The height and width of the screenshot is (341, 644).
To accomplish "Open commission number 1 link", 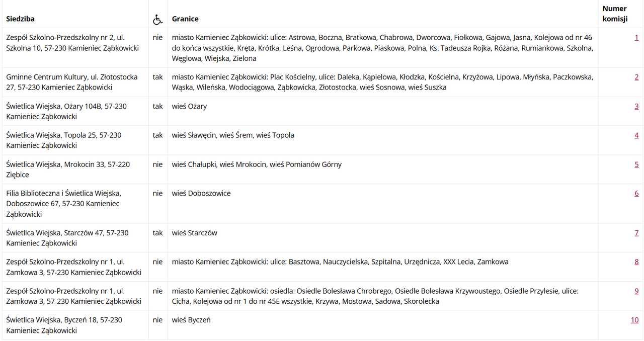I will click(636, 37).
